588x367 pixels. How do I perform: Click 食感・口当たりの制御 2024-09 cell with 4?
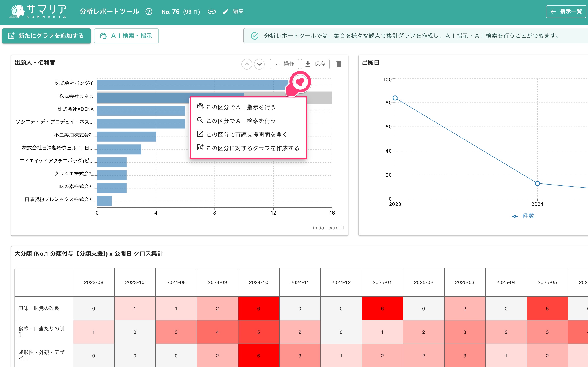217,332
